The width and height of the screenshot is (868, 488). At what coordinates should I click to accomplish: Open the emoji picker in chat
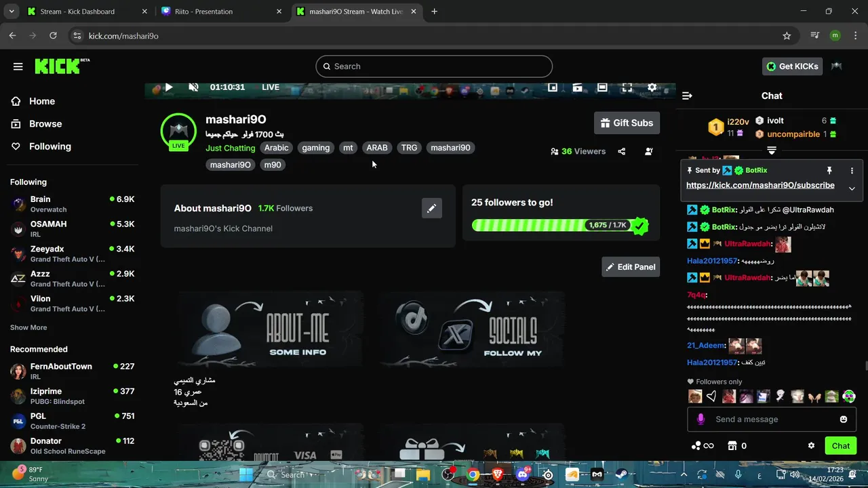tap(844, 420)
